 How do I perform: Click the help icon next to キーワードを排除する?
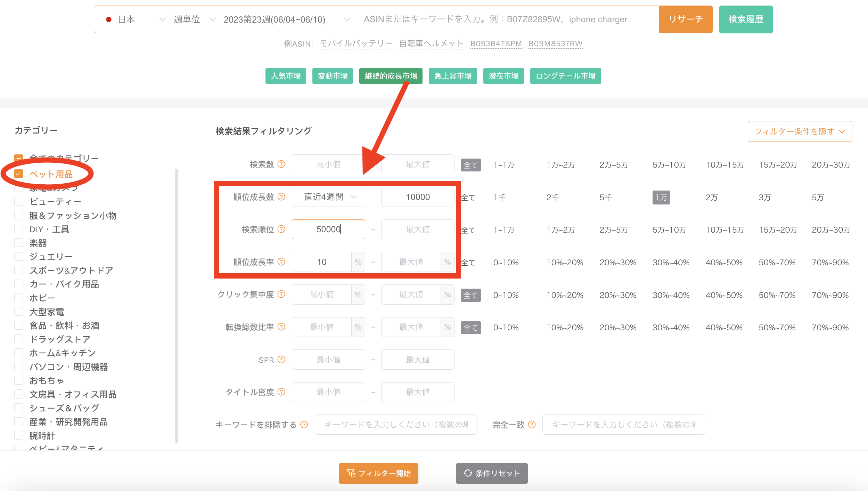point(304,425)
